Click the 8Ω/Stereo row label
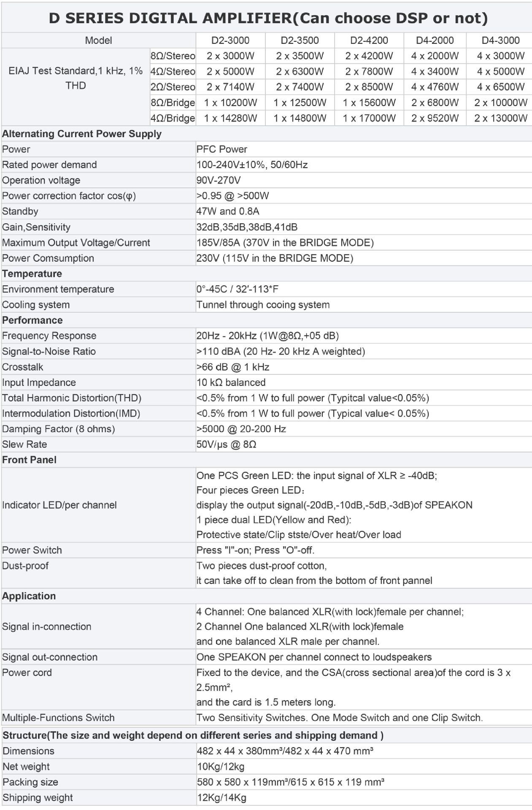This screenshot has width=532, height=810. tap(173, 56)
